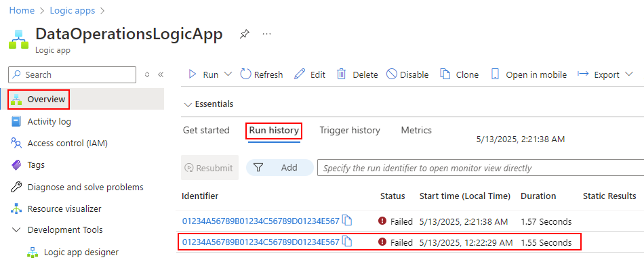644x264 pixels.
Task: Click the Delete trash icon
Action: [342, 74]
